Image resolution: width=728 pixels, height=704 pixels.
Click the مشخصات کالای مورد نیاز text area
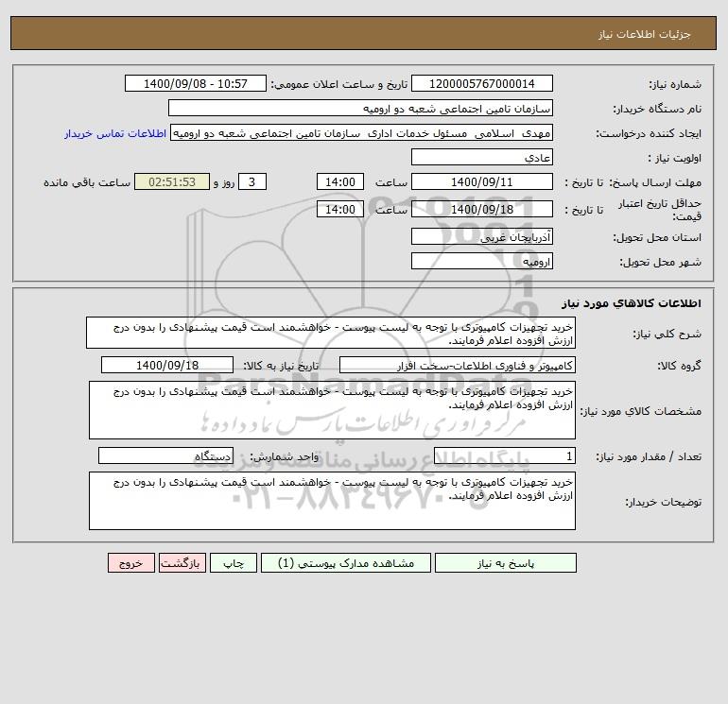point(332,410)
